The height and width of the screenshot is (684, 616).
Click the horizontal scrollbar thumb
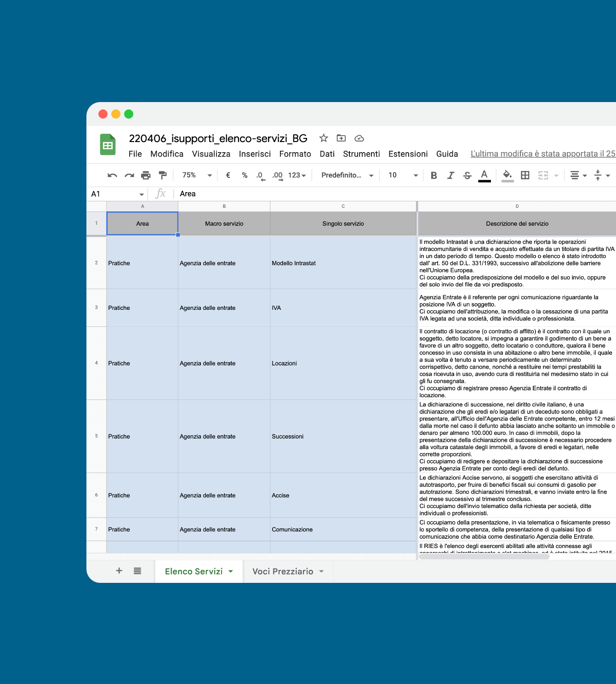484,557
